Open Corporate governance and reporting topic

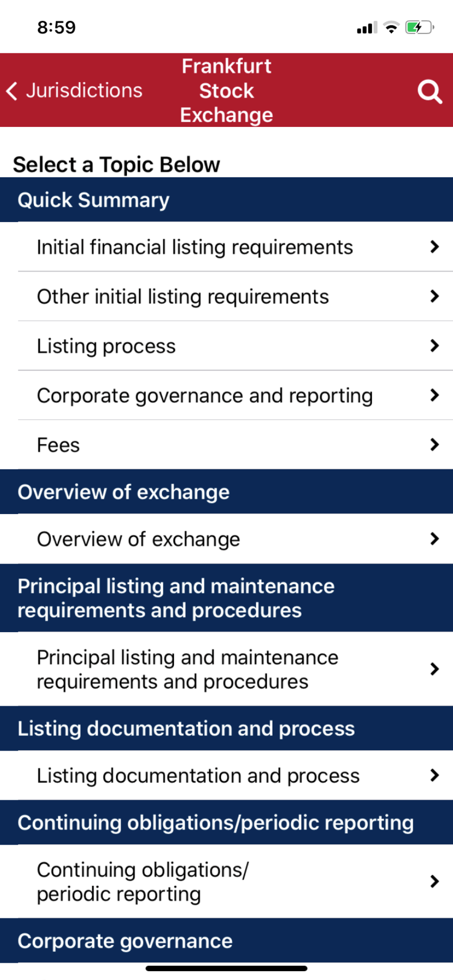[235, 395]
